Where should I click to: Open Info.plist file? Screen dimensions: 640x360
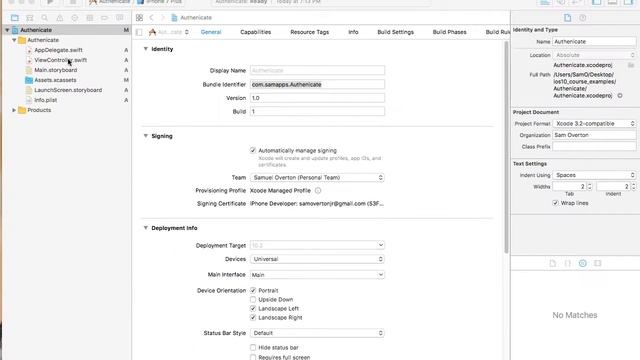pyautogui.click(x=46, y=100)
